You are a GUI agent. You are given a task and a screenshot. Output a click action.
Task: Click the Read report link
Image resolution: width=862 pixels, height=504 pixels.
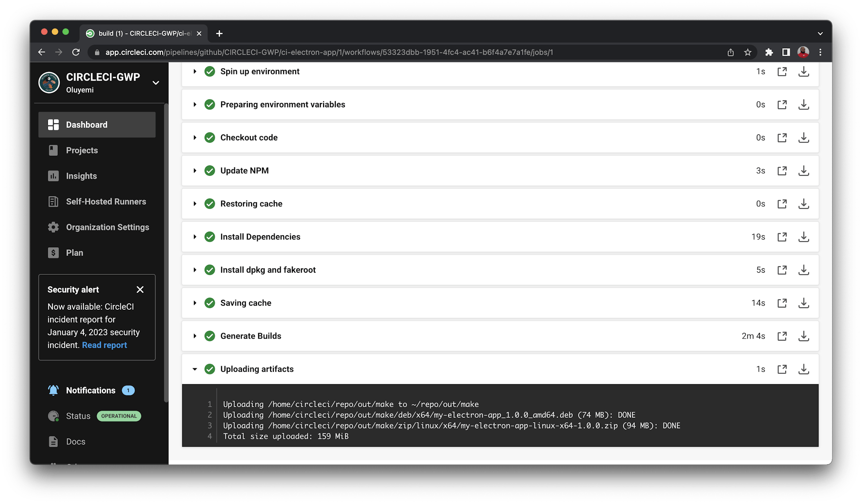[x=104, y=345]
